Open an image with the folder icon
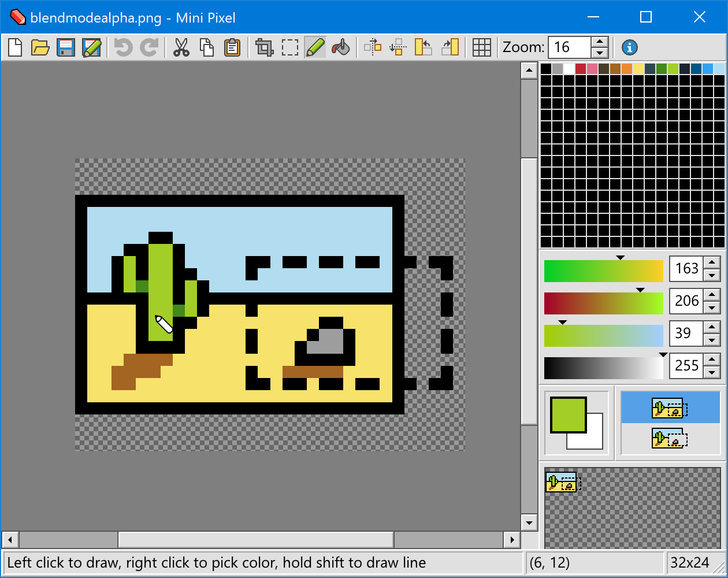Viewport: 728px width, 578px height. point(40,47)
